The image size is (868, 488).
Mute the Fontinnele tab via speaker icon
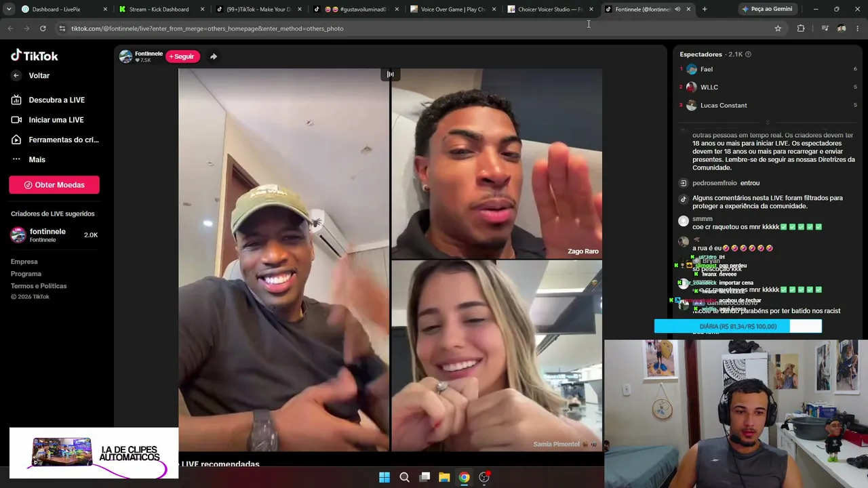coord(677,9)
